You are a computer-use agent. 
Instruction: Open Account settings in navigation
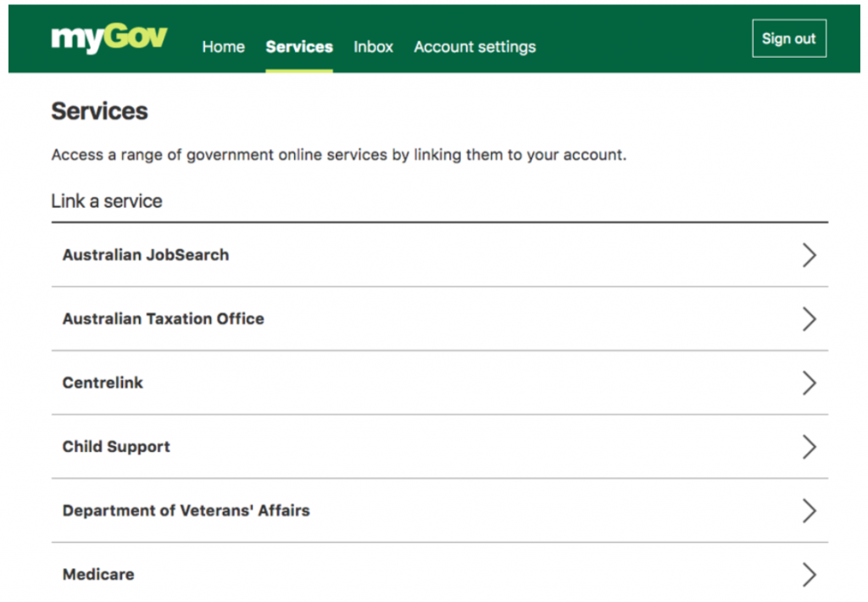pos(475,47)
